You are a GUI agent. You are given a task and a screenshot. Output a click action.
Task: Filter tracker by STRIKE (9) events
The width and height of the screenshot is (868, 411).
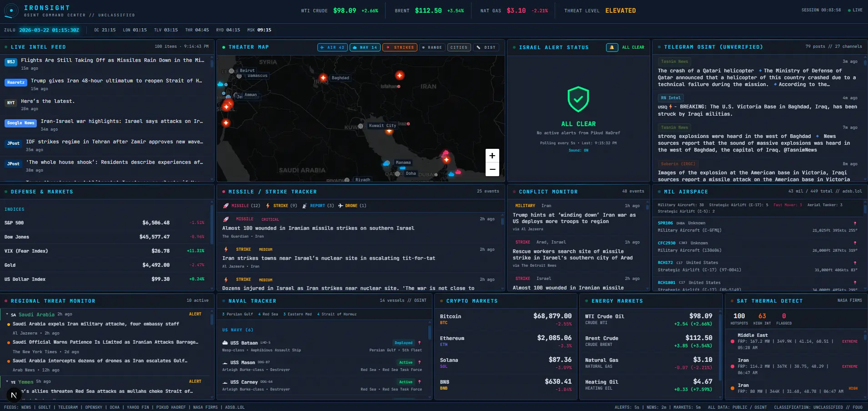coord(281,206)
